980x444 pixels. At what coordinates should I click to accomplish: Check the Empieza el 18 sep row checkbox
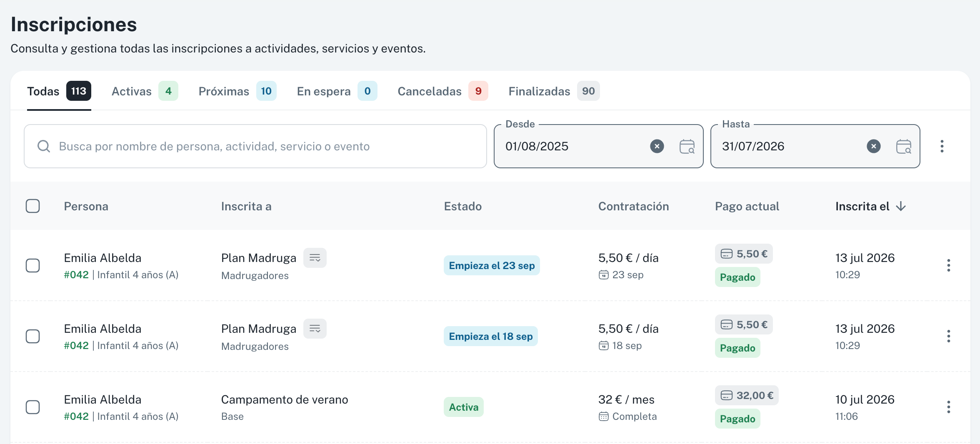coord(33,336)
